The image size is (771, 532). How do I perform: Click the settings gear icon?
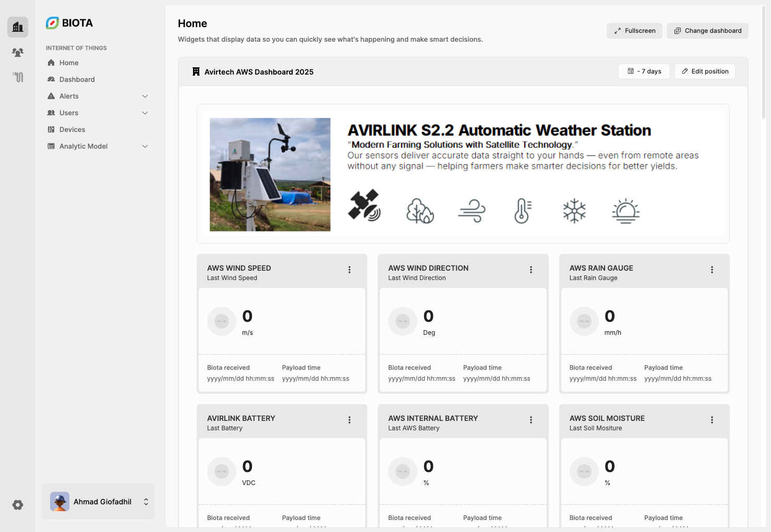tap(18, 505)
